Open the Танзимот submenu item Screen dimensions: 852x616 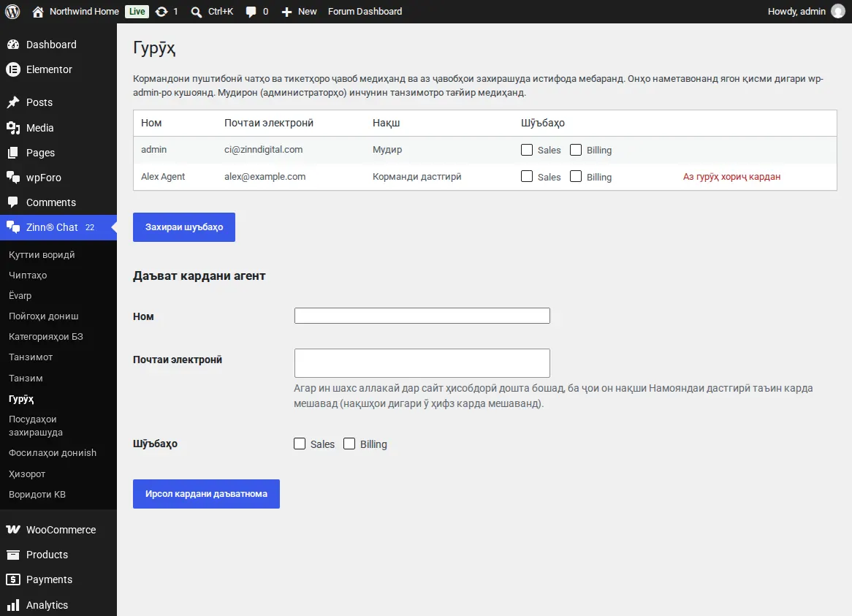coord(31,357)
